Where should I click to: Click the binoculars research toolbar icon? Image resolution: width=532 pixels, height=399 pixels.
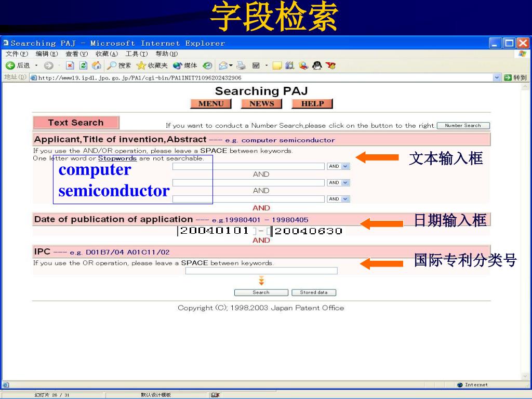click(290, 65)
